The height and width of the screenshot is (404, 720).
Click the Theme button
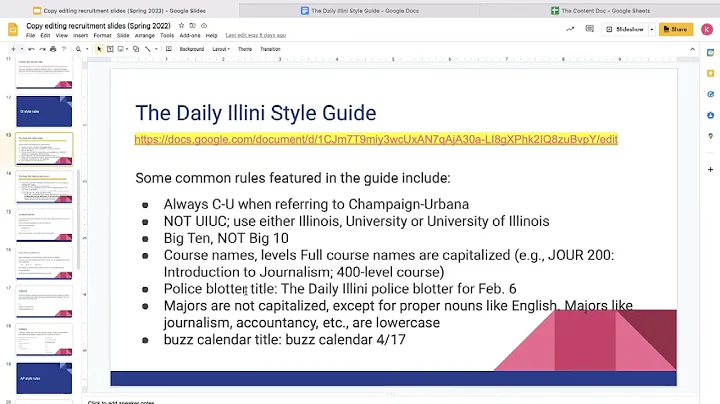pyautogui.click(x=245, y=49)
